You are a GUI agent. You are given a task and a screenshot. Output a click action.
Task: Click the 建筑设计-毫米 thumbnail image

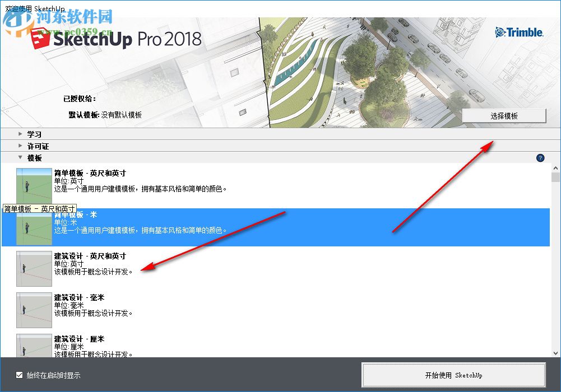point(34,309)
